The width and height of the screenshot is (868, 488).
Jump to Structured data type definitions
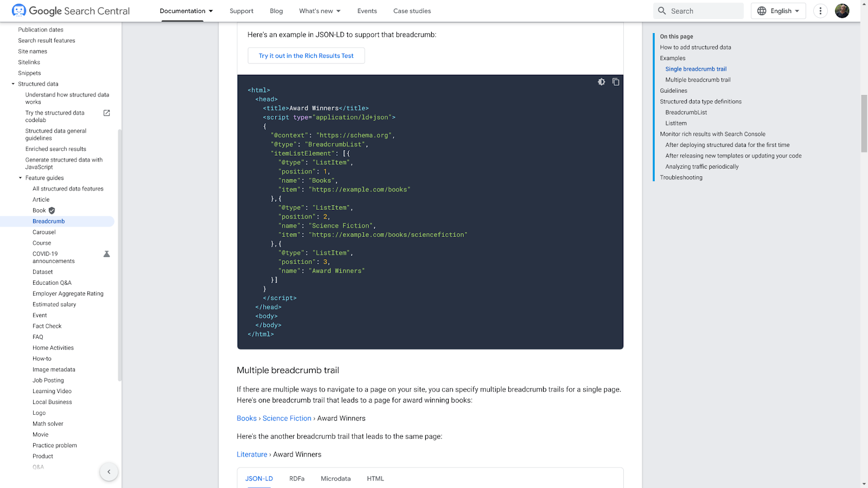pyautogui.click(x=701, y=101)
